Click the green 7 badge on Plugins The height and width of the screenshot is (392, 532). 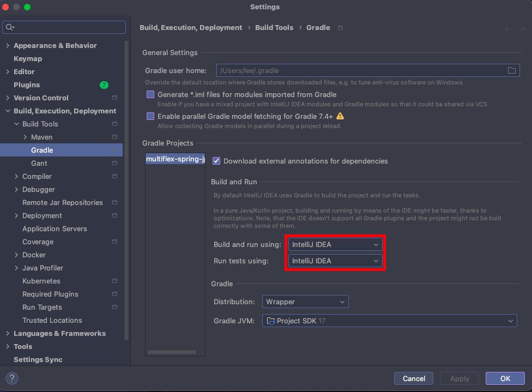coord(104,85)
